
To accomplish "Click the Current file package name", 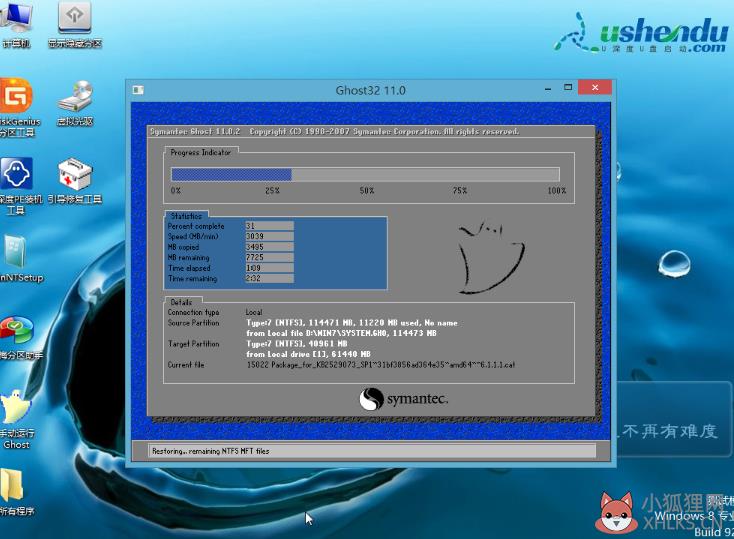I will (381, 365).
